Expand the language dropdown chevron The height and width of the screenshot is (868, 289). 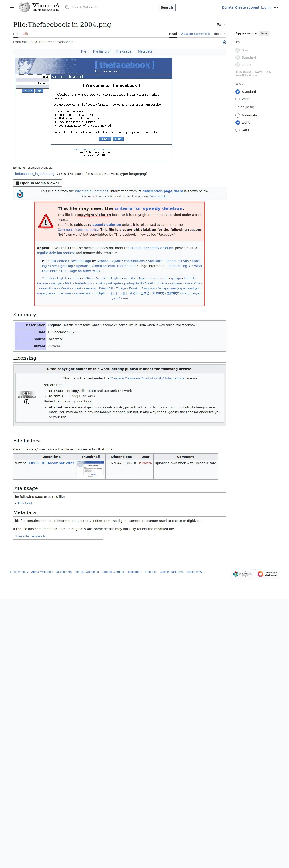click(225, 25)
